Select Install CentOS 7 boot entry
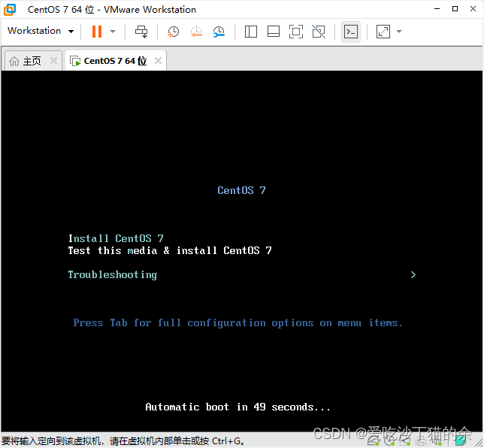Image resolution: width=484 pixels, height=448 pixels. point(116,238)
